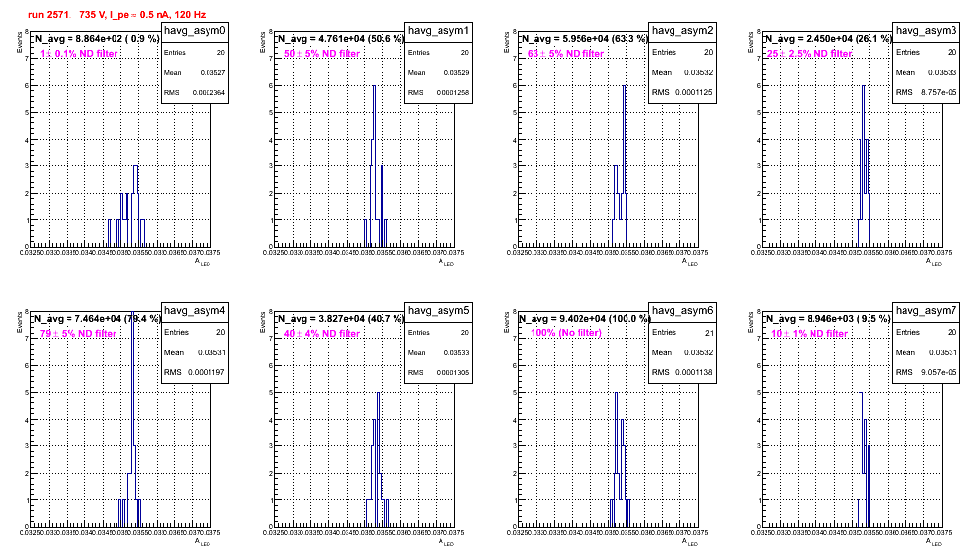Click the magenta 10± 1% ND filter text
This screenshot has height=560, width=975.
(810, 334)
